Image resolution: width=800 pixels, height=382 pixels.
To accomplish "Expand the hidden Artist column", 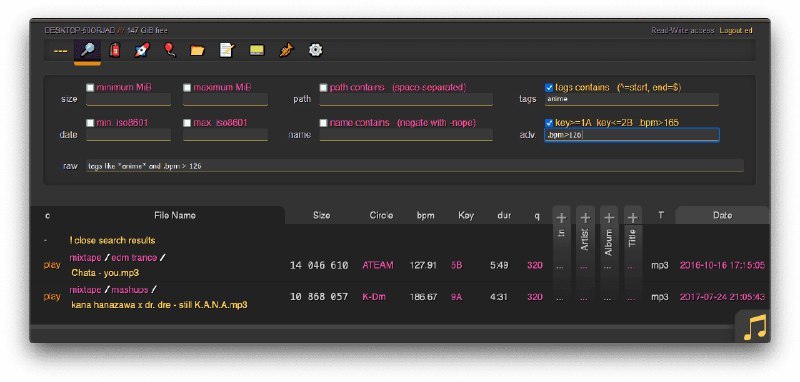I will (x=585, y=218).
